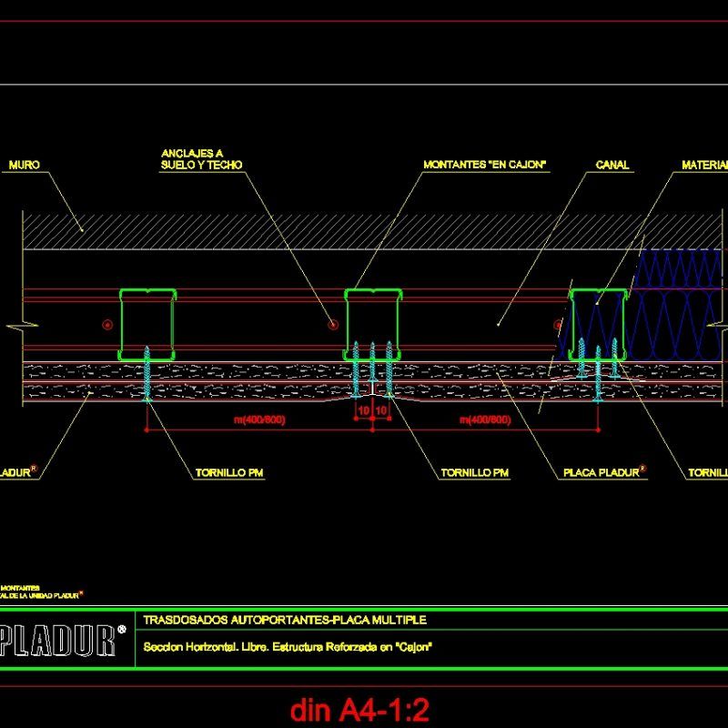Click the MONTANTES "EN CAJON" label
Image resolution: width=728 pixels, height=728 pixels.
[484, 166]
